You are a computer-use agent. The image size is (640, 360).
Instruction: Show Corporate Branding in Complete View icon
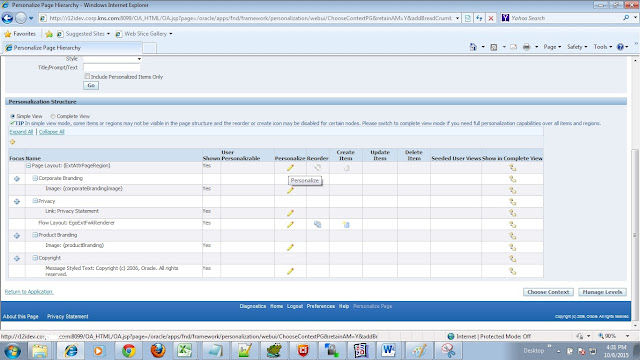[x=513, y=179]
